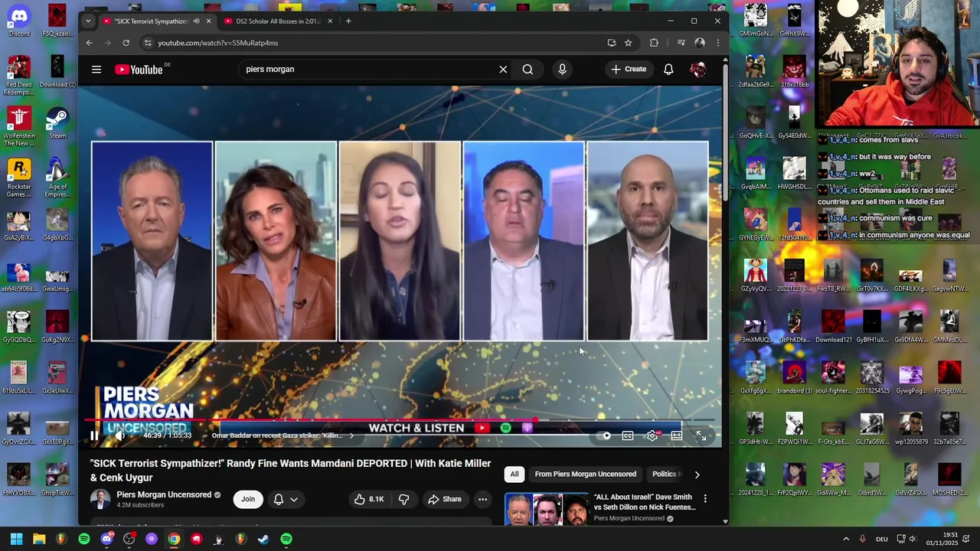Open Chrome three-dot menu
Viewport: 980px width, 551px height.
[x=717, y=43]
